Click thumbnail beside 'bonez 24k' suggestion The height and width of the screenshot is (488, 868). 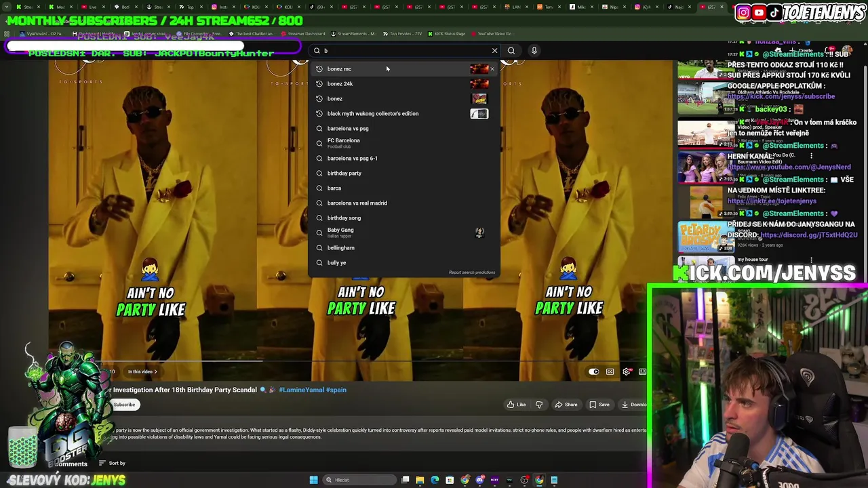click(x=479, y=83)
